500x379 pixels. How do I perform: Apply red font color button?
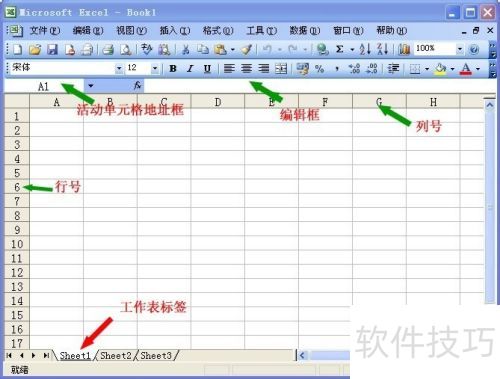coord(466,69)
